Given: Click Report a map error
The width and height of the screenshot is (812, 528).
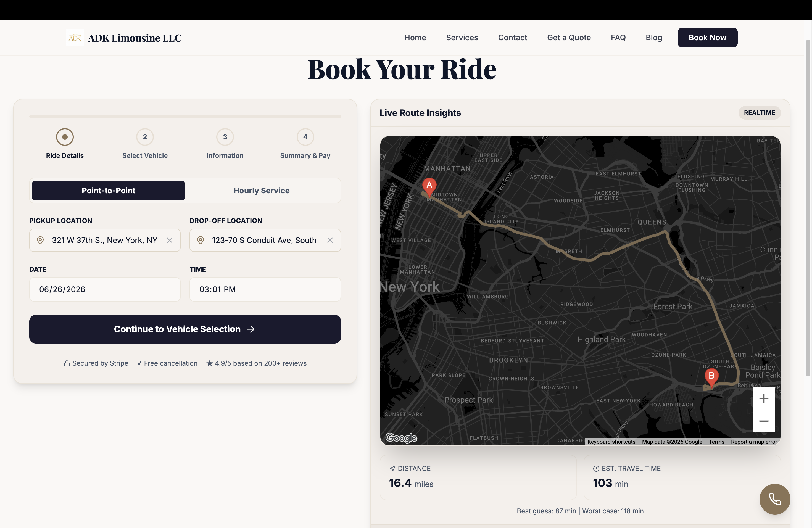Looking at the screenshot, I should [754, 442].
